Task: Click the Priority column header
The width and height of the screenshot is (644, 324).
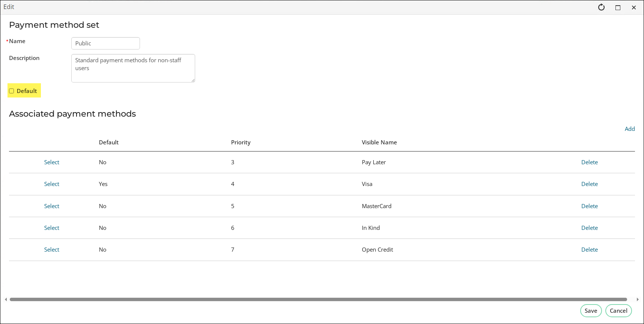Action: point(241,142)
